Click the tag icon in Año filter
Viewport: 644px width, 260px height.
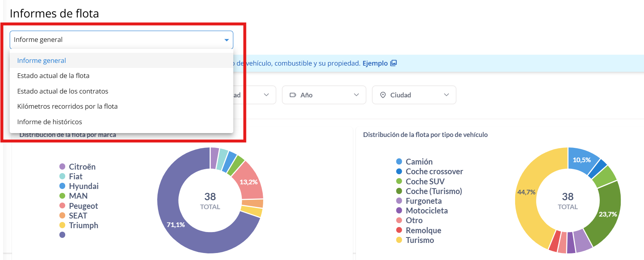tap(293, 95)
